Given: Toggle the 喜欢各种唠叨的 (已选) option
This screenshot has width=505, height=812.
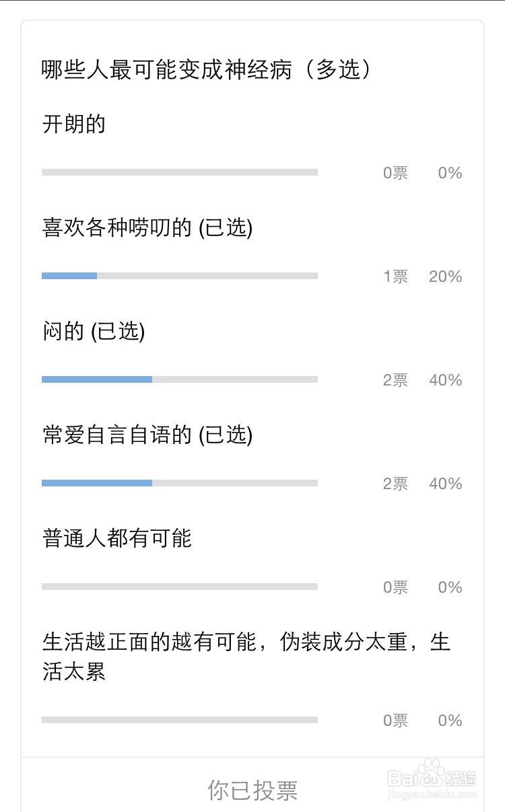Looking at the screenshot, I should (147, 228).
